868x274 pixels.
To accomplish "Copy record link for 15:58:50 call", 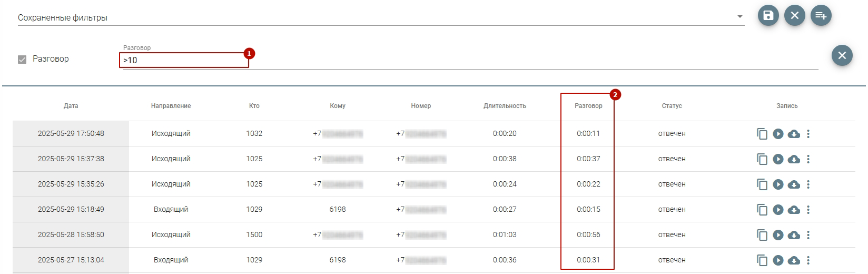I will point(762,235).
